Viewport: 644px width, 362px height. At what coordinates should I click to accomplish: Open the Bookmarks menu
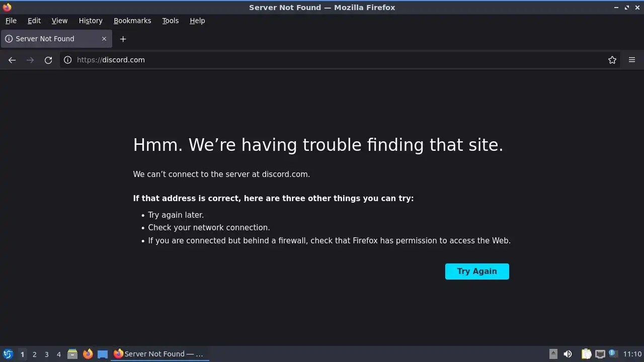click(x=132, y=21)
